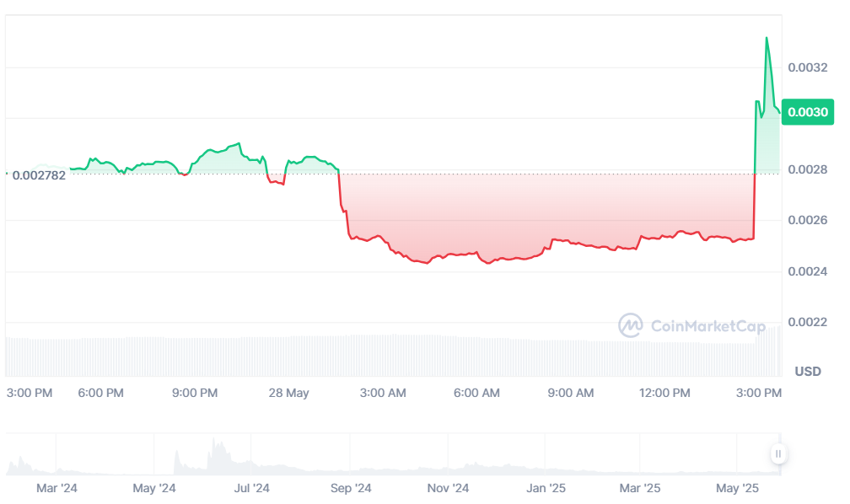Click Jul '24 in the range navigator
The width and height of the screenshot is (850, 504).
click(251, 487)
